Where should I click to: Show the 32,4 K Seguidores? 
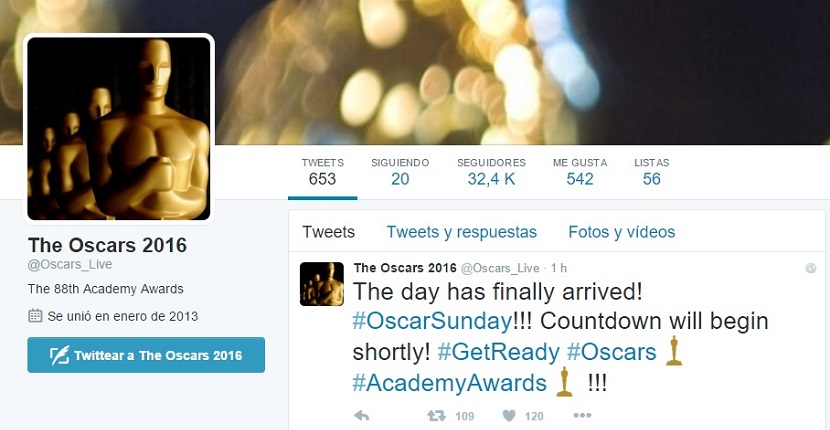[x=491, y=172]
